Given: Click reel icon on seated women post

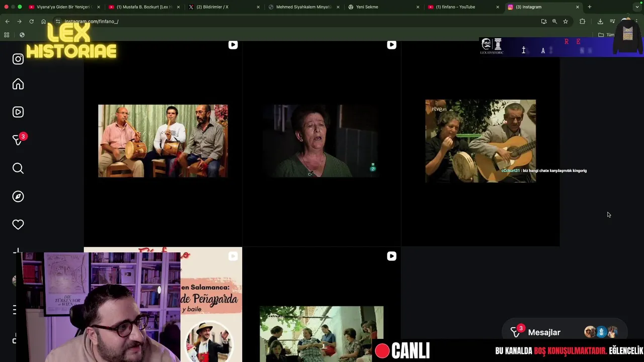Looking at the screenshot, I should pyautogui.click(x=391, y=256).
